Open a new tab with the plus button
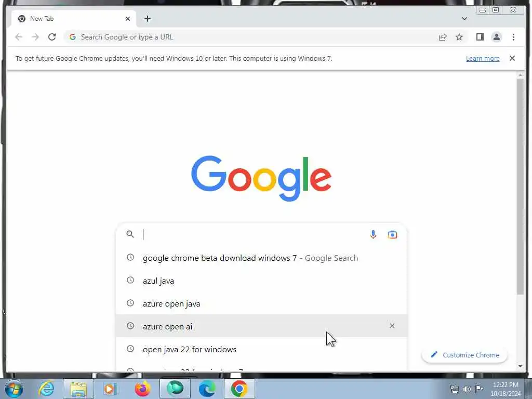Viewport: 532px width, 399px height. point(147,19)
